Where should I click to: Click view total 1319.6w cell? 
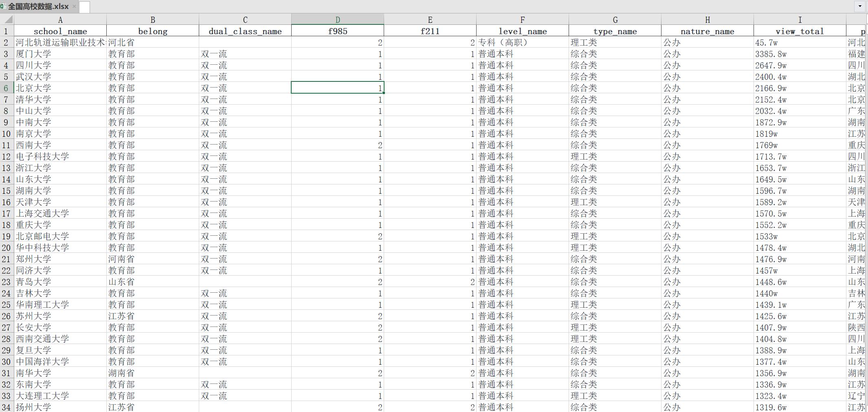[x=800, y=407]
